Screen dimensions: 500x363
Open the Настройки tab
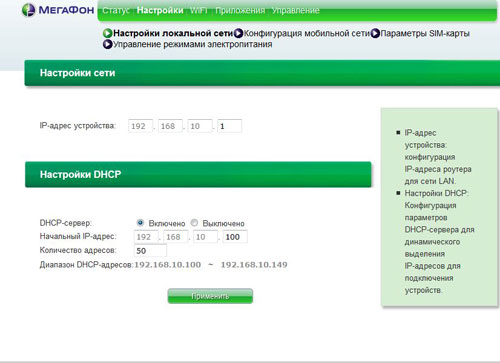point(160,11)
